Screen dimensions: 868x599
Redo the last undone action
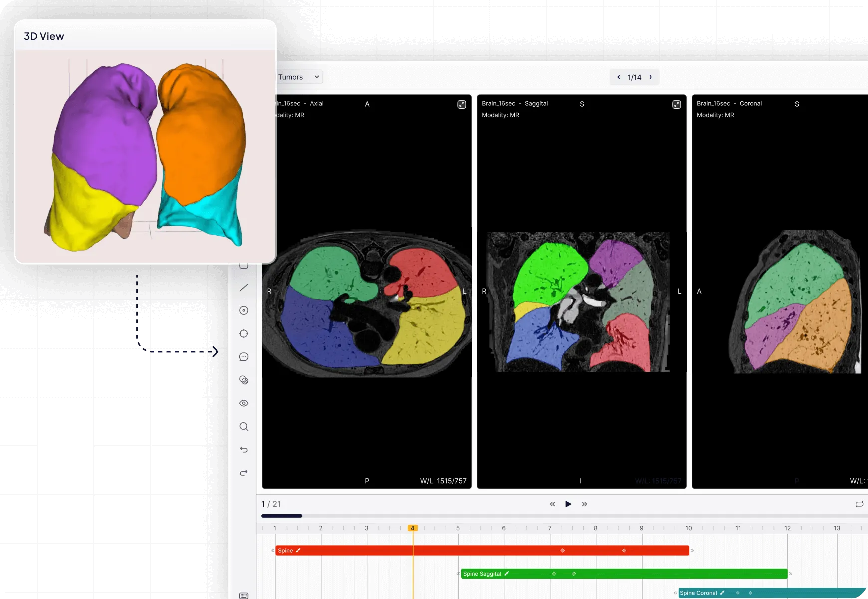point(244,473)
